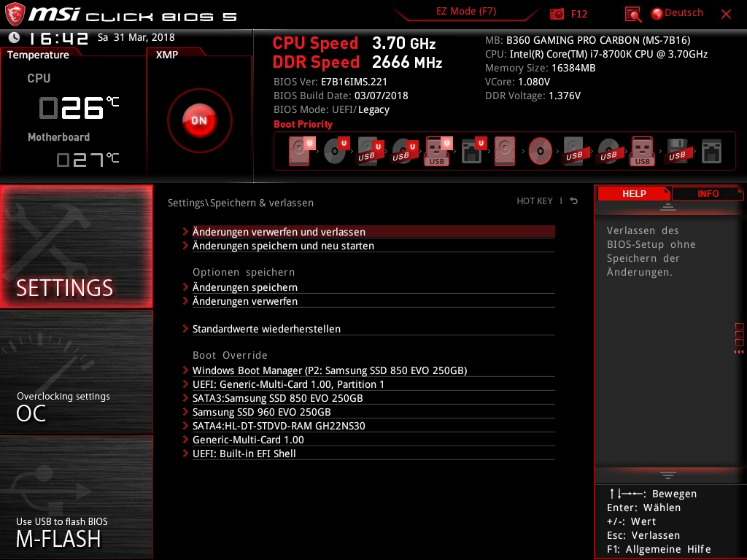This screenshot has width=747, height=560.
Task: Select the legacy USB hard disk boot icon
Action: click(574, 152)
